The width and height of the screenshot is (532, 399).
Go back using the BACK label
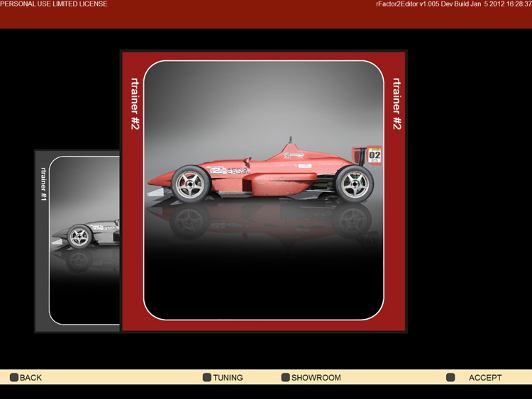[31, 378]
